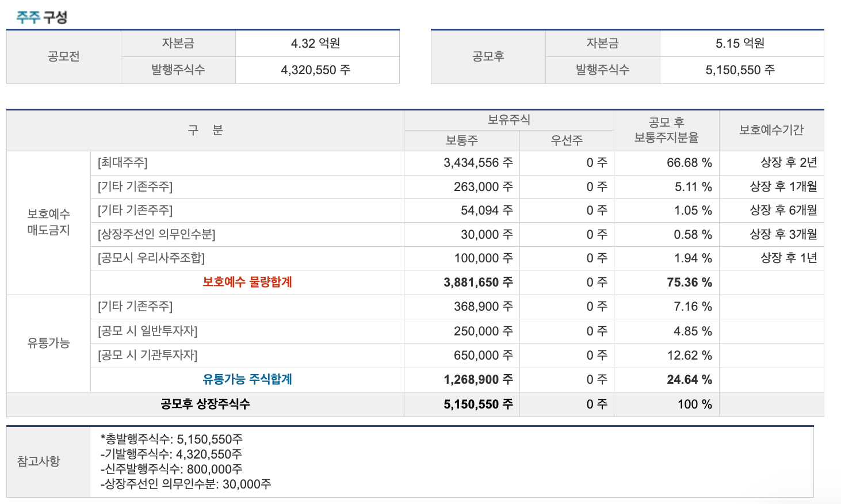Click the blue 유통가능 주식합계 label
The height and width of the screenshot is (504, 841).
(247, 379)
